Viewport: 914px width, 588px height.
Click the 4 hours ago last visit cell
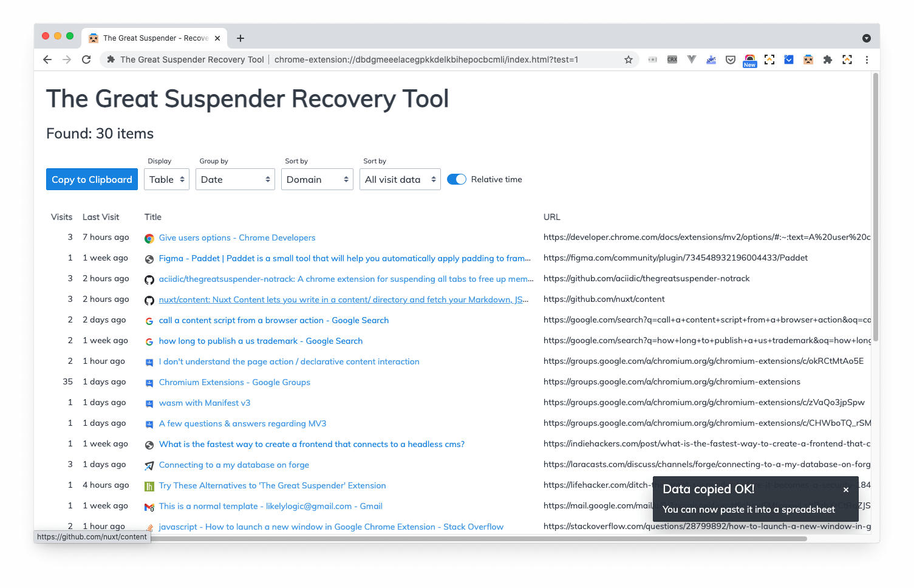[x=106, y=485]
